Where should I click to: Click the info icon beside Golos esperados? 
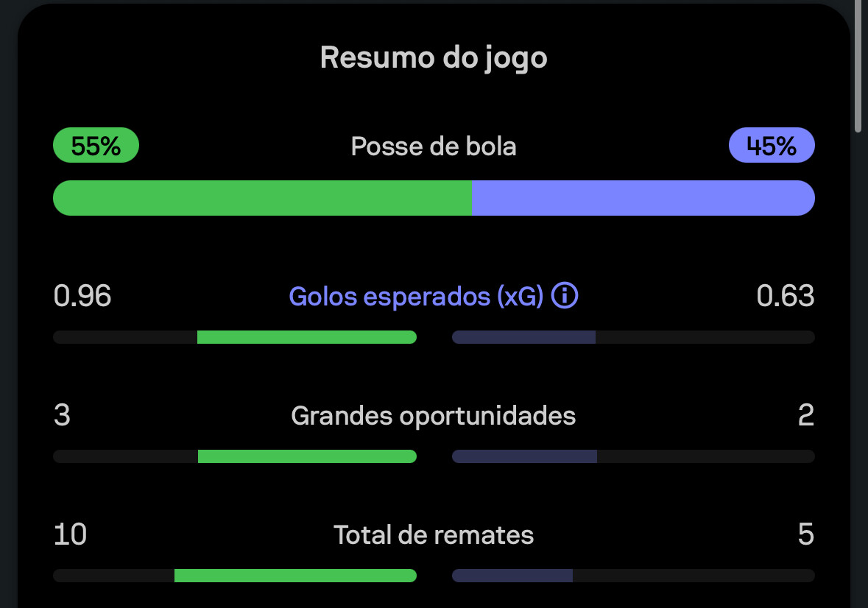pos(565,297)
